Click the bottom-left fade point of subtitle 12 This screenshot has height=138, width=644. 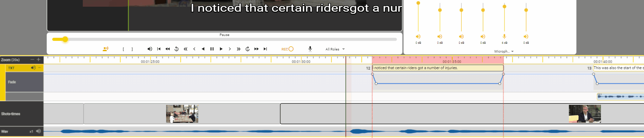(376, 84)
